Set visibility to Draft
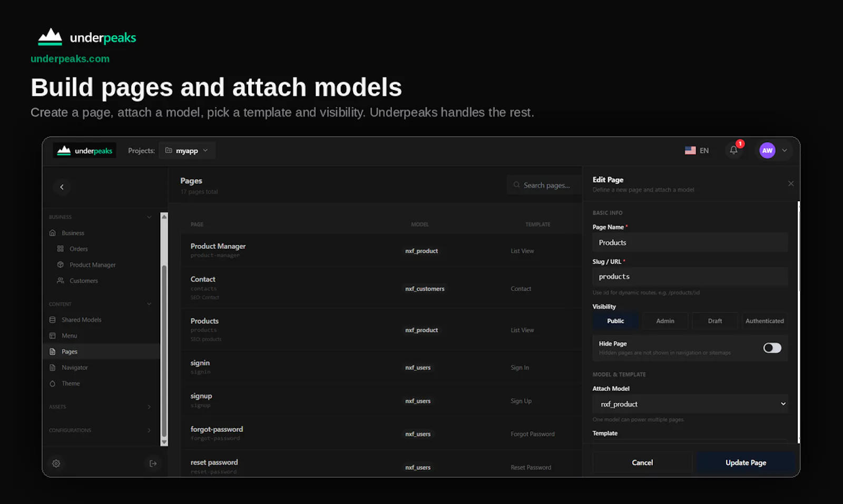Viewport: 843px width, 504px height. coord(715,321)
